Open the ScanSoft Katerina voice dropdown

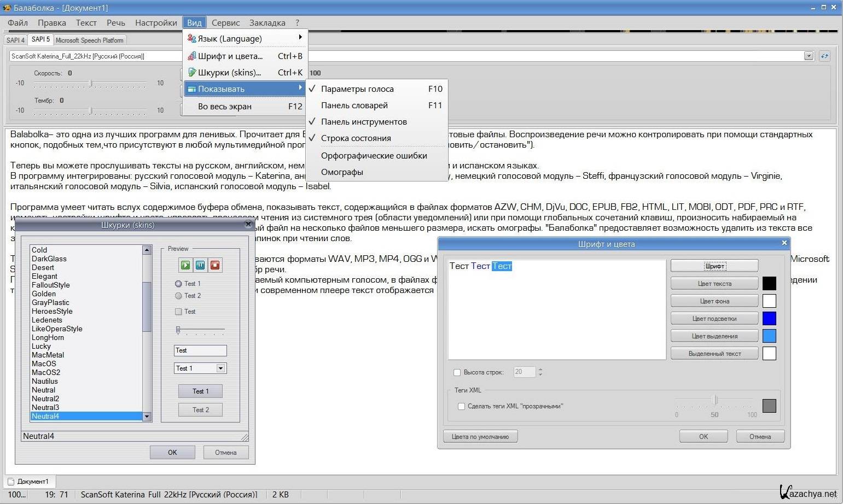click(809, 56)
